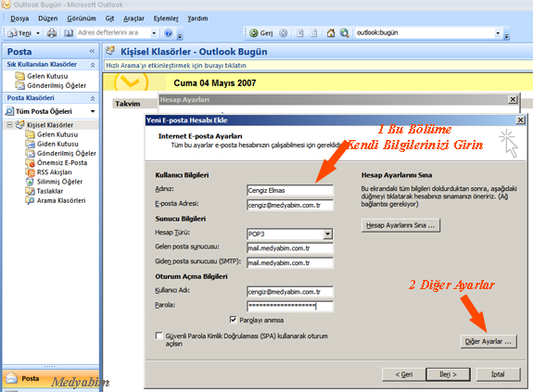The height and width of the screenshot is (392, 533).
Task: Open the Görünüm menu
Action: (82, 19)
